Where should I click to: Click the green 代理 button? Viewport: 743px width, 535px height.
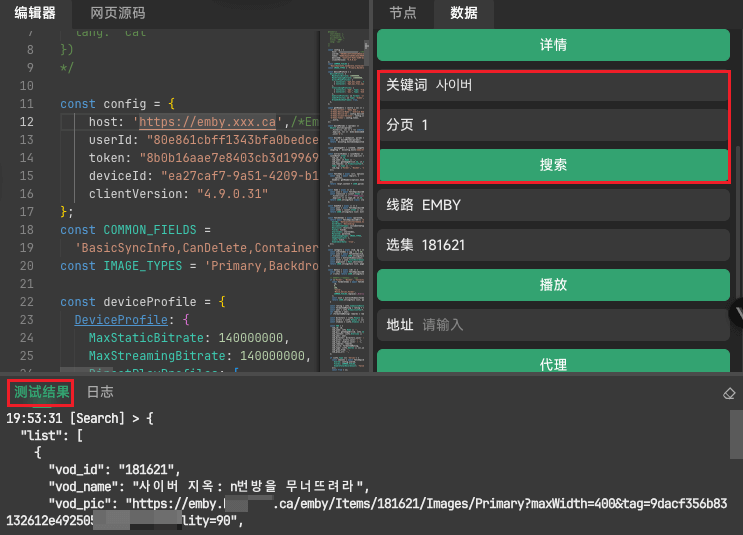coord(553,364)
